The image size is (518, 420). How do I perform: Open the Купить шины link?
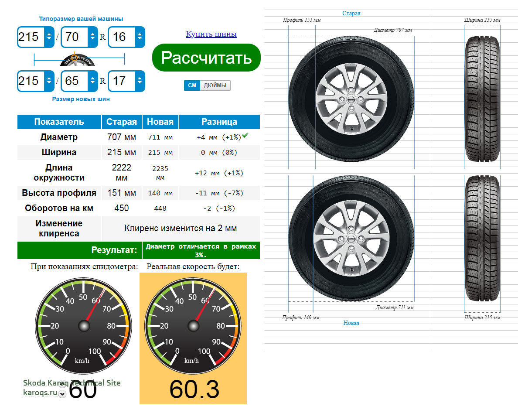(211, 34)
